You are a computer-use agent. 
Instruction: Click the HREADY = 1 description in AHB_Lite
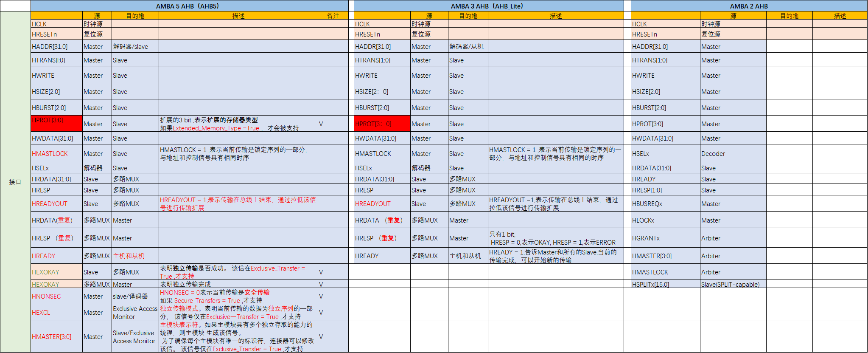(x=556, y=256)
